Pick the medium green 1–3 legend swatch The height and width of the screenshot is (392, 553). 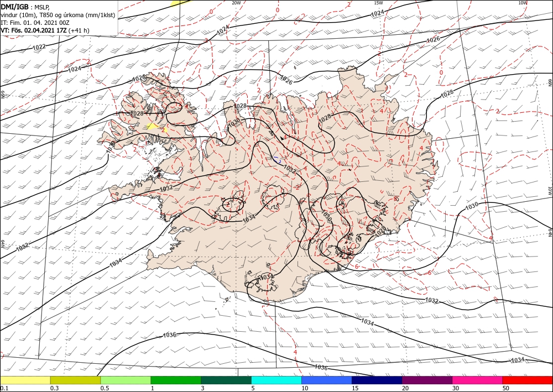176,380
